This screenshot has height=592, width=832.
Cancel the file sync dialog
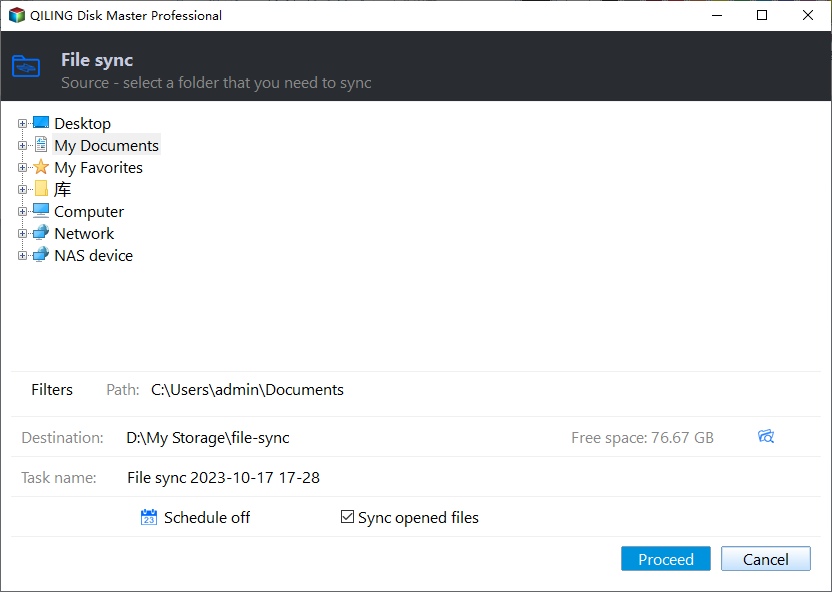pyautogui.click(x=766, y=559)
